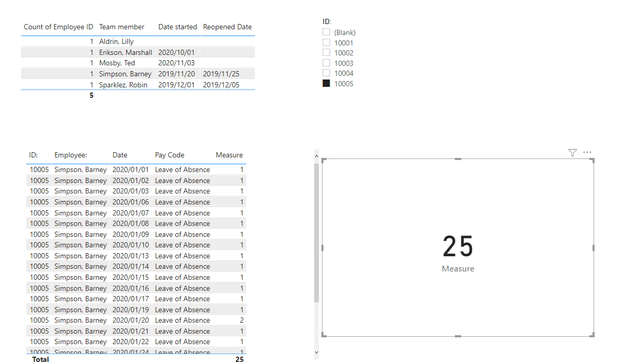
Task: Click the card value 25
Action: point(458,246)
